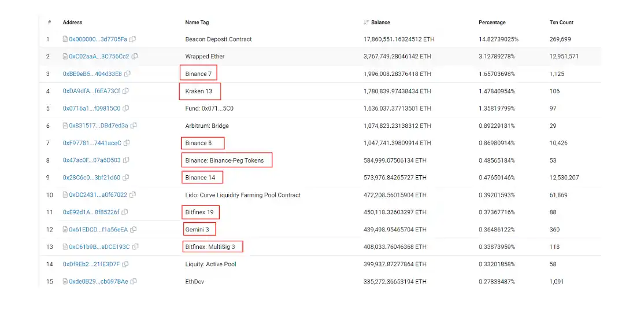The width and height of the screenshot is (644, 309).
Task: Open address 0x28C6c0...3bf21d60
Action: tap(91, 178)
